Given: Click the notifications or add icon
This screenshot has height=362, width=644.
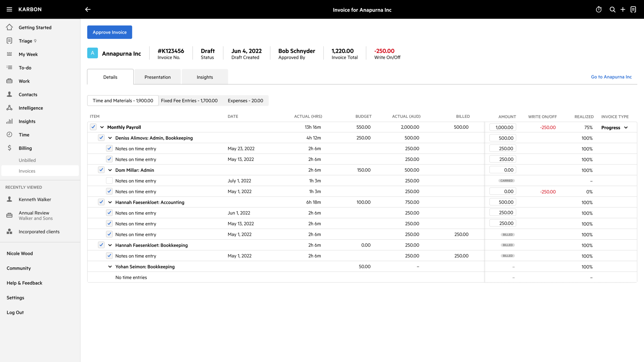Looking at the screenshot, I should tap(623, 9).
